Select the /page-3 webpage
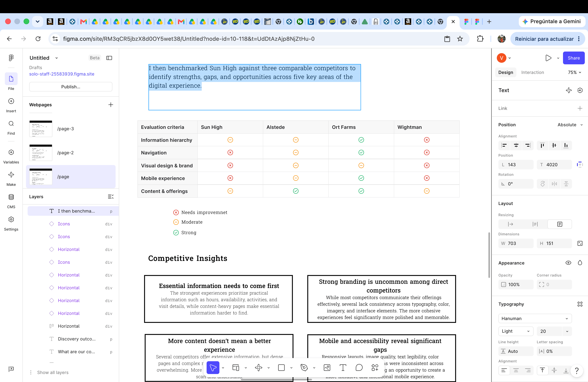 point(71,129)
